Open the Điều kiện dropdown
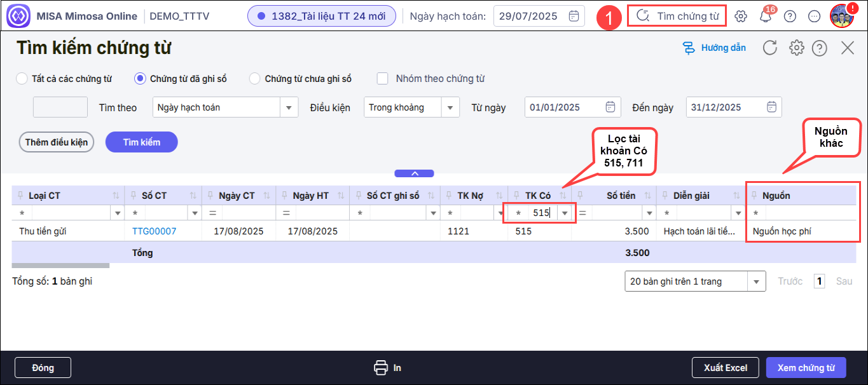 [450, 107]
